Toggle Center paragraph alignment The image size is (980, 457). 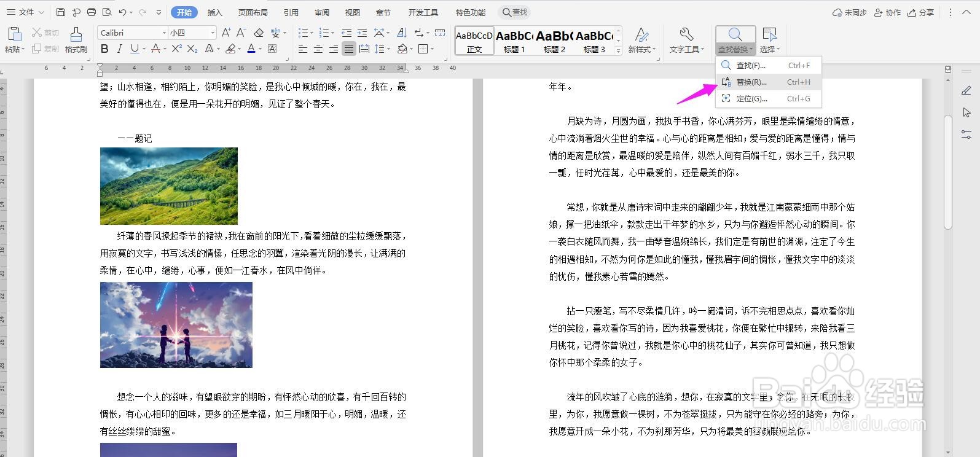[x=318, y=49]
